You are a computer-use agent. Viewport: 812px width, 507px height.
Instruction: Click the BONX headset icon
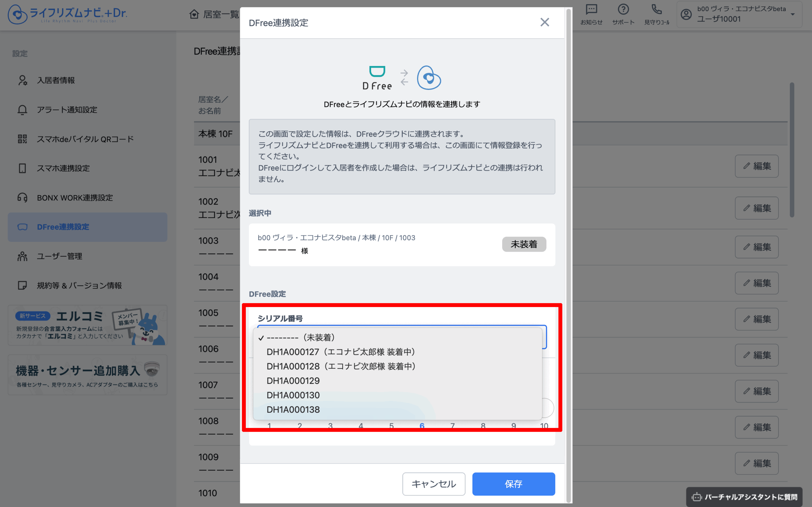coord(23,197)
